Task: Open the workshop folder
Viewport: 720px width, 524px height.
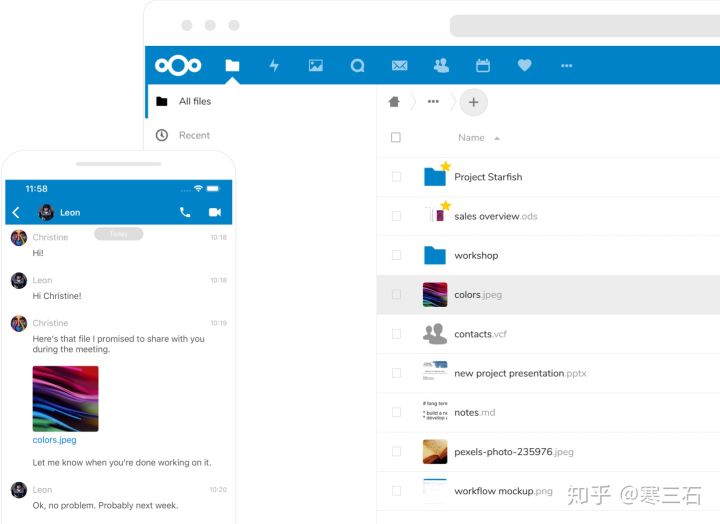Action: click(x=475, y=256)
